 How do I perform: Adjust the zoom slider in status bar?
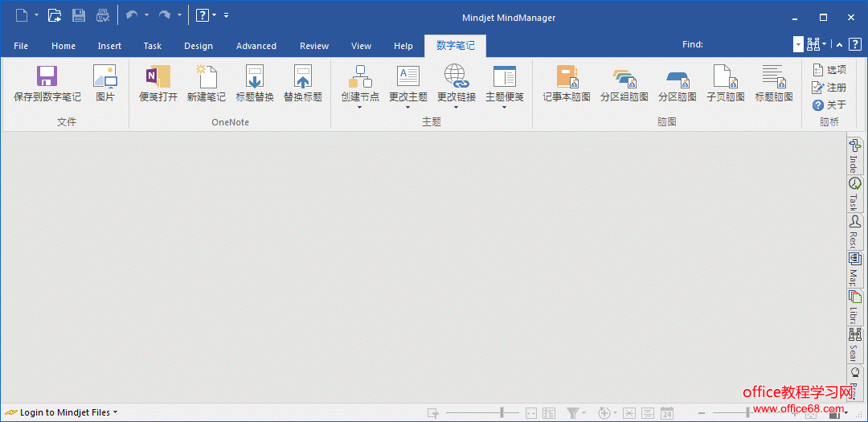click(747, 412)
